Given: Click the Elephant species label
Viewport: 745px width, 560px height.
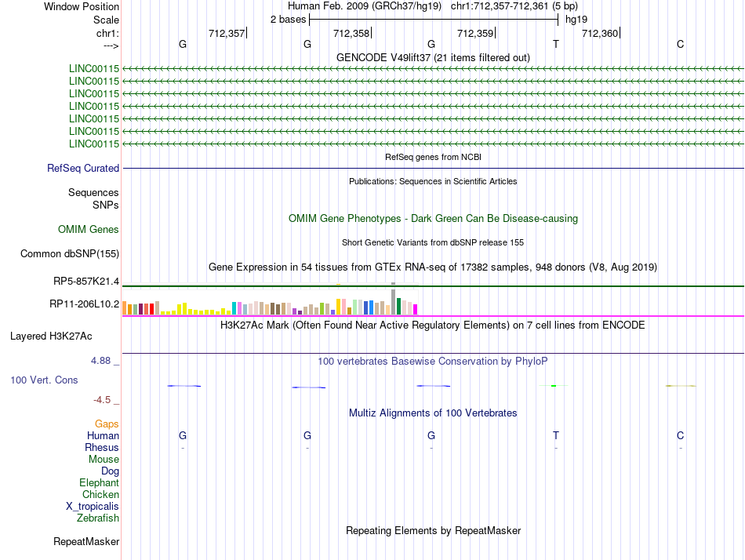Looking at the screenshot, I should (x=99, y=483).
